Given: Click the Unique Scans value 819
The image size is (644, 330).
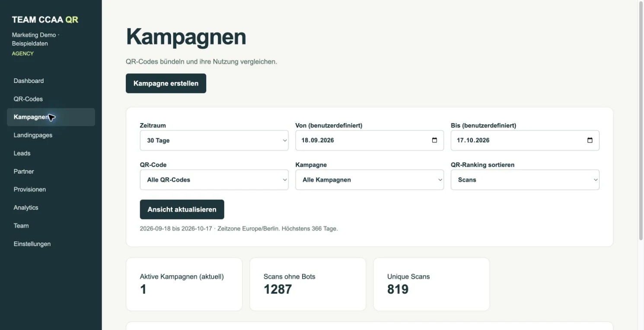Looking at the screenshot, I should pyautogui.click(x=398, y=289).
